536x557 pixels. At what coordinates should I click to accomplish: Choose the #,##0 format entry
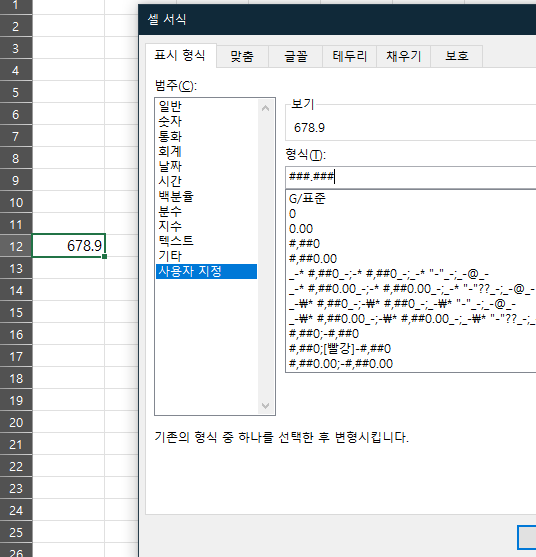click(x=412, y=244)
